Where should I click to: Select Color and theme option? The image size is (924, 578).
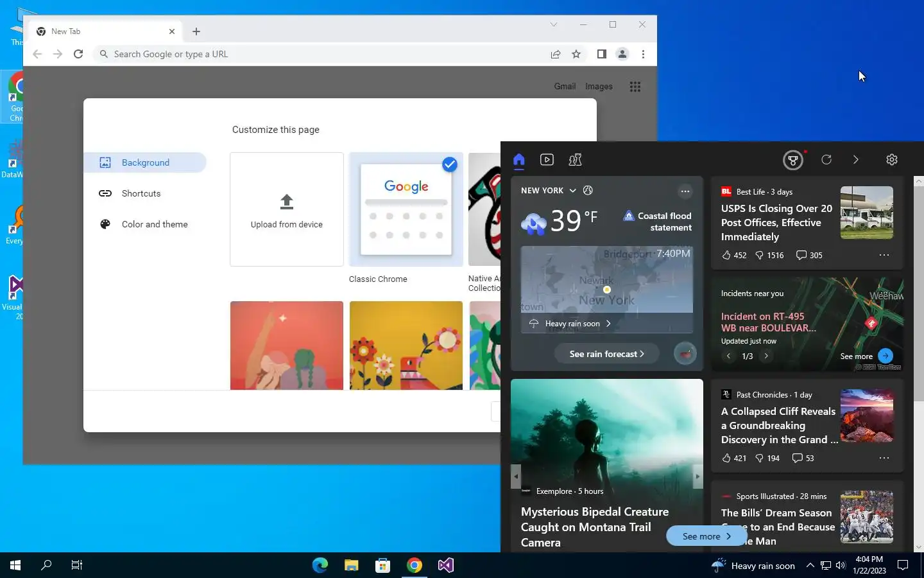[x=145, y=224]
